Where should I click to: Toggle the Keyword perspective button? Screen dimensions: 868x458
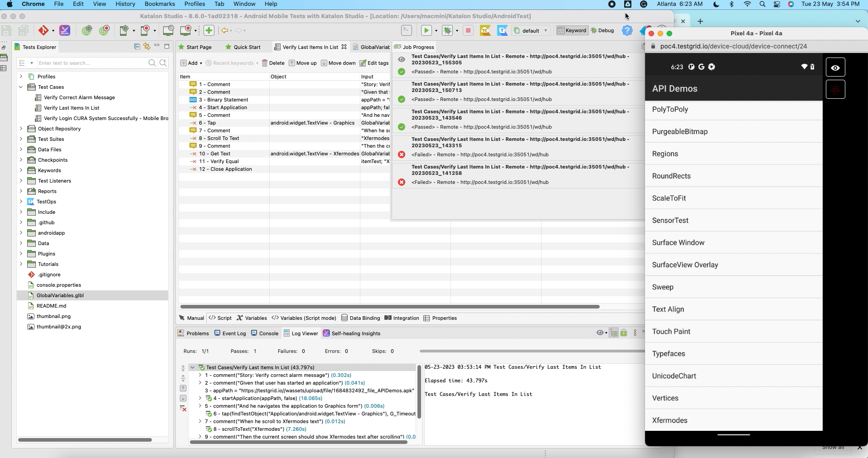572,30
